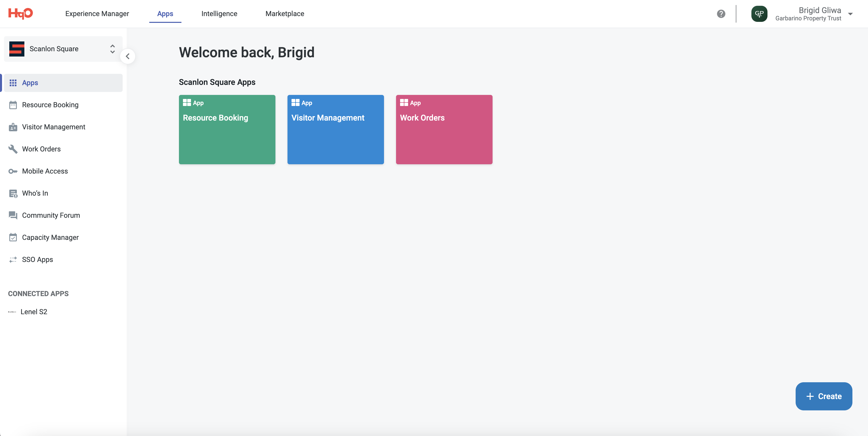
Task: Click the Community Forum chat icon
Action: click(x=13, y=215)
